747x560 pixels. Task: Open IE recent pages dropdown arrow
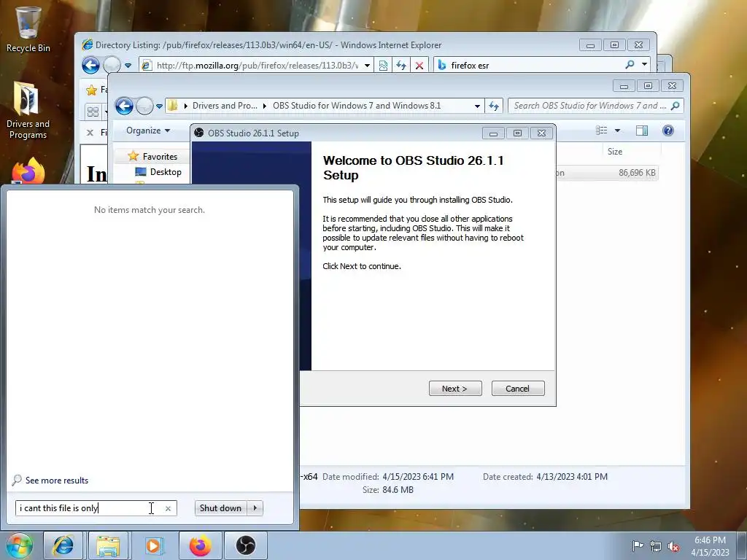[128, 65]
